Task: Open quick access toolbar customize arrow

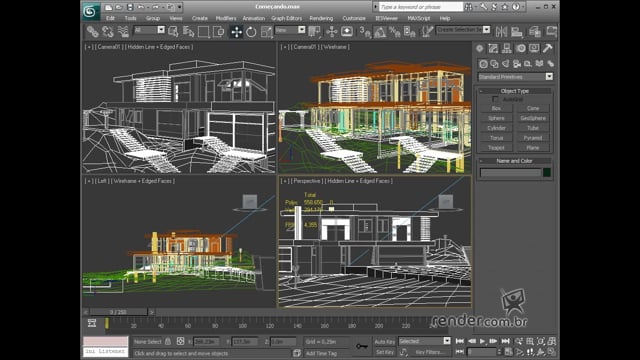Action: [180, 7]
